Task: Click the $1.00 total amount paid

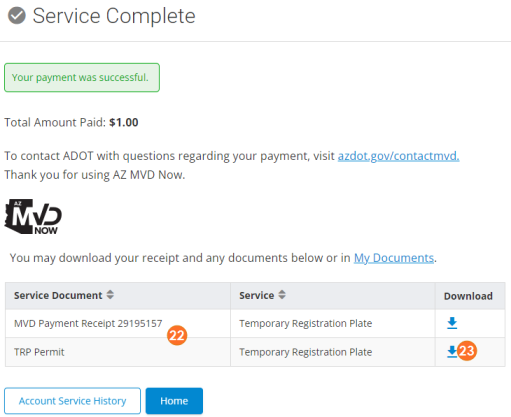Action: [x=124, y=122]
